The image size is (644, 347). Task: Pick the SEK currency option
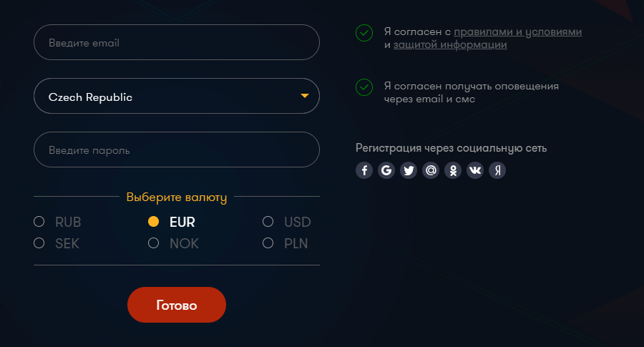pos(39,243)
